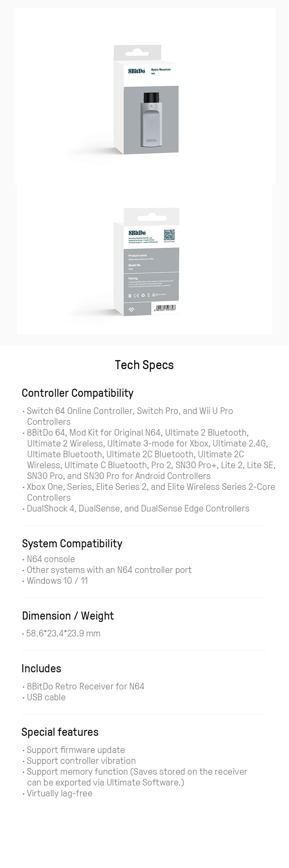Click the System Compatibility heading
The width and height of the screenshot is (289, 868).
(72, 543)
